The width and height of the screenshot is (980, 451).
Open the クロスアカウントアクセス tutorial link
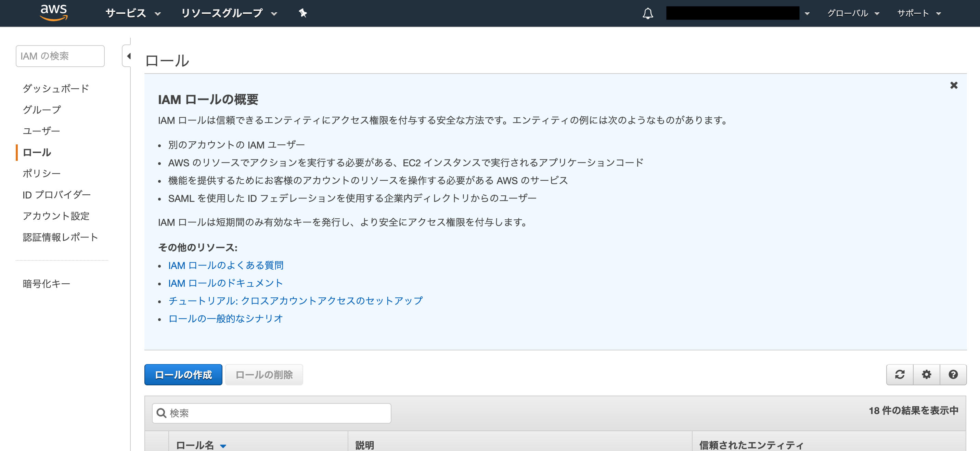295,301
